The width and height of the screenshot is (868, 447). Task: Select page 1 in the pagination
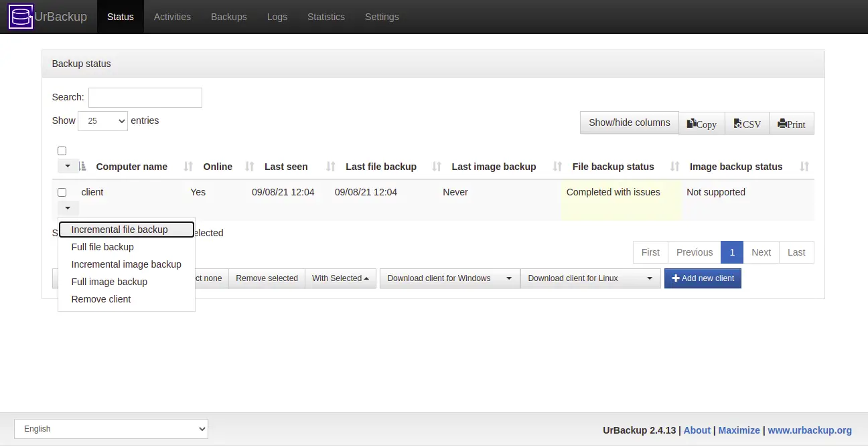pyautogui.click(x=732, y=252)
